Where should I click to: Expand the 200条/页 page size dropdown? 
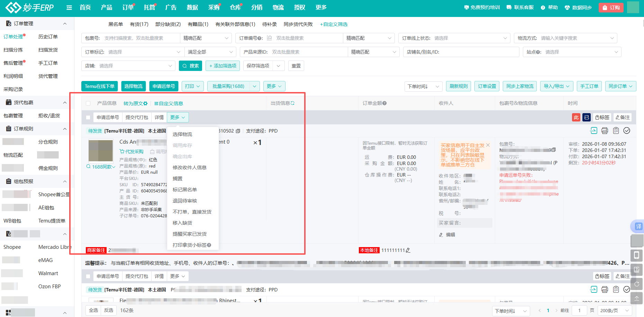(614, 311)
